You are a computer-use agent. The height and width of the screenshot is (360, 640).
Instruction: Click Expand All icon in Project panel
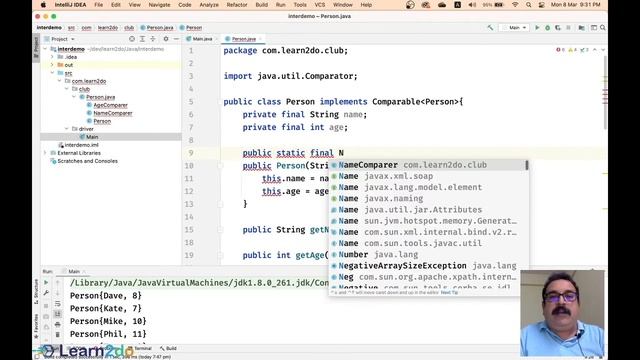pyautogui.click(x=142, y=39)
